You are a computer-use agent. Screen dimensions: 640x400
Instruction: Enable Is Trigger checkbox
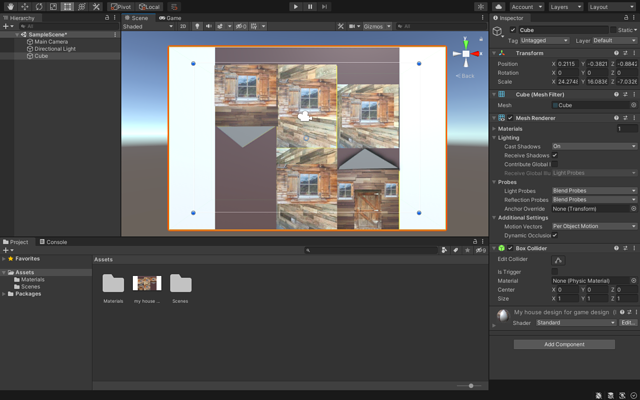click(x=555, y=271)
